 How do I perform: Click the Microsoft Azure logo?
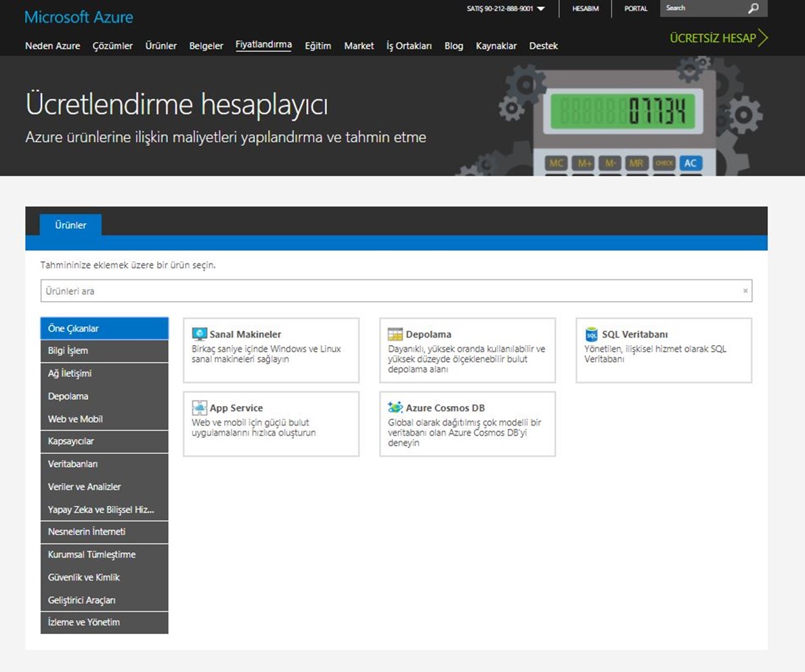79,17
